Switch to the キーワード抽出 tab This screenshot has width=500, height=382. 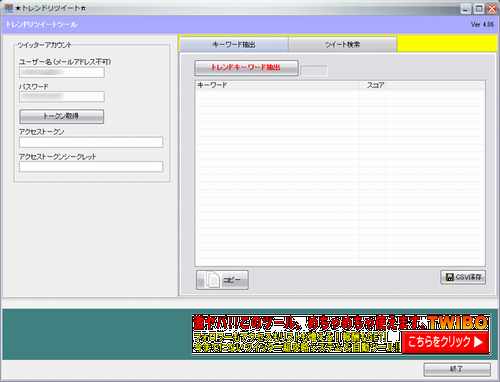click(x=234, y=44)
